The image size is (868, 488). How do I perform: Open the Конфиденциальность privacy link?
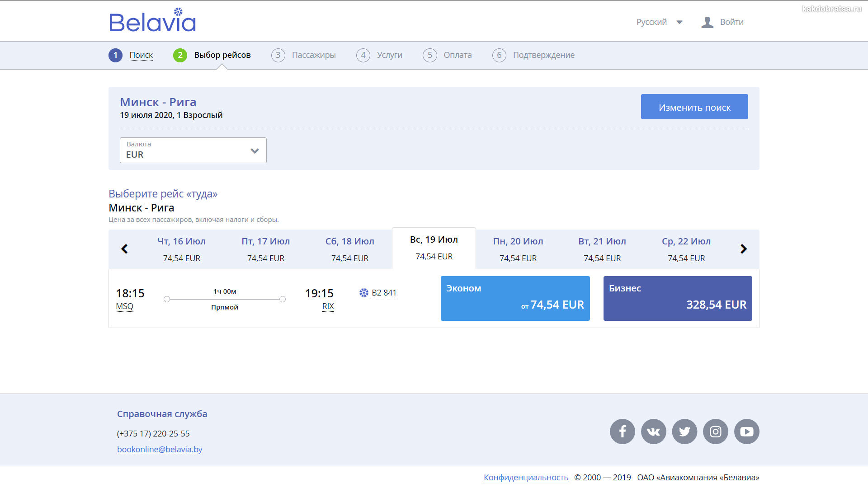coord(526,478)
